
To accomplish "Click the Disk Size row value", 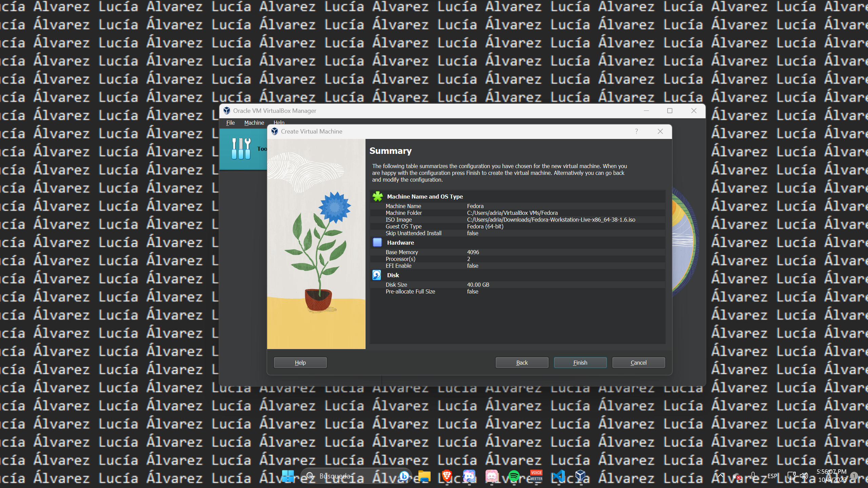I will (478, 285).
